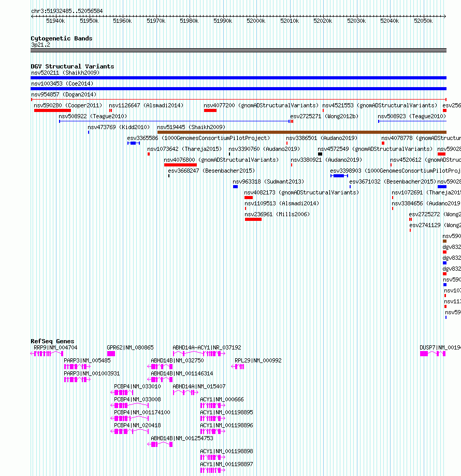The width and height of the screenshot is (461, 476).
Task: Click the ABHD14A|NM_015407 transcript label
Action: 199,387
